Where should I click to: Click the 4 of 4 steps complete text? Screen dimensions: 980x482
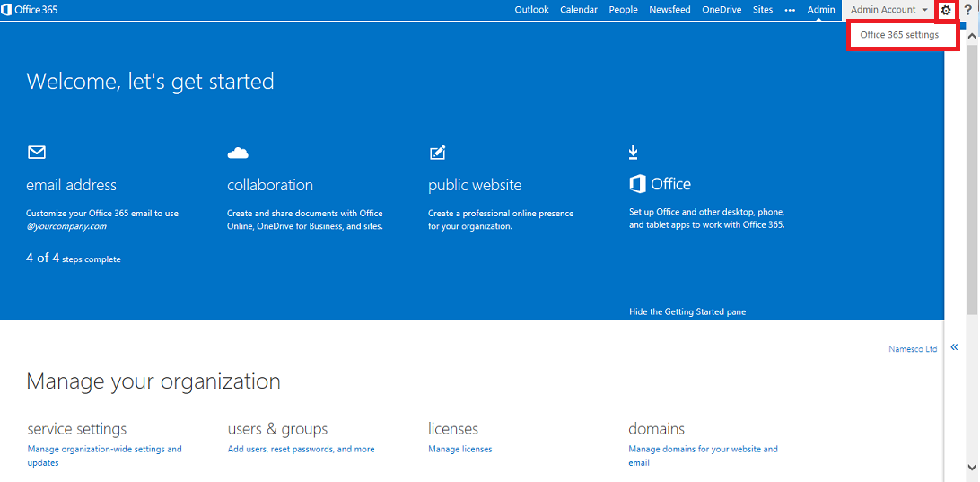tap(73, 259)
